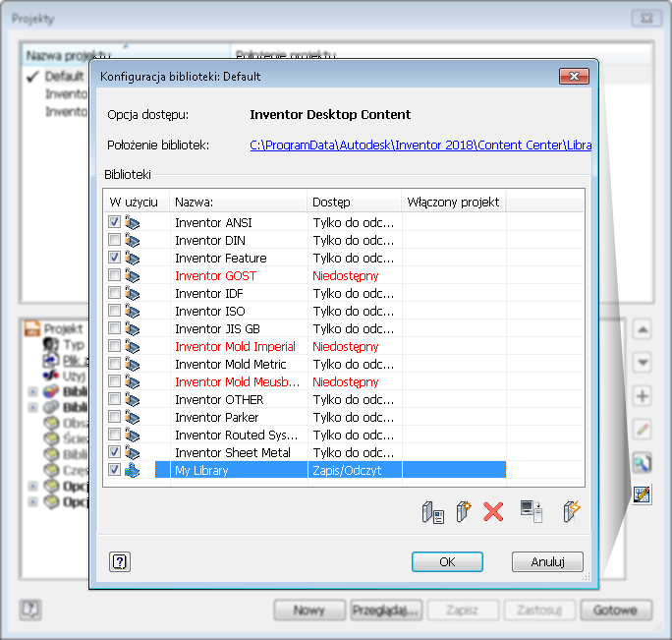Click the plus add icon in Projekty window
Viewport: 672px width, 640px height.
642,396
